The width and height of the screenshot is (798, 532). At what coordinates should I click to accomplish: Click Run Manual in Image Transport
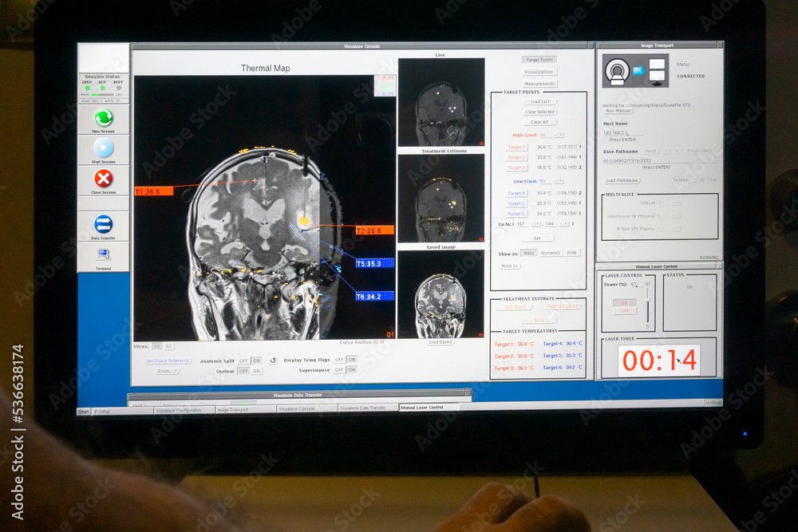pyautogui.click(x=618, y=110)
